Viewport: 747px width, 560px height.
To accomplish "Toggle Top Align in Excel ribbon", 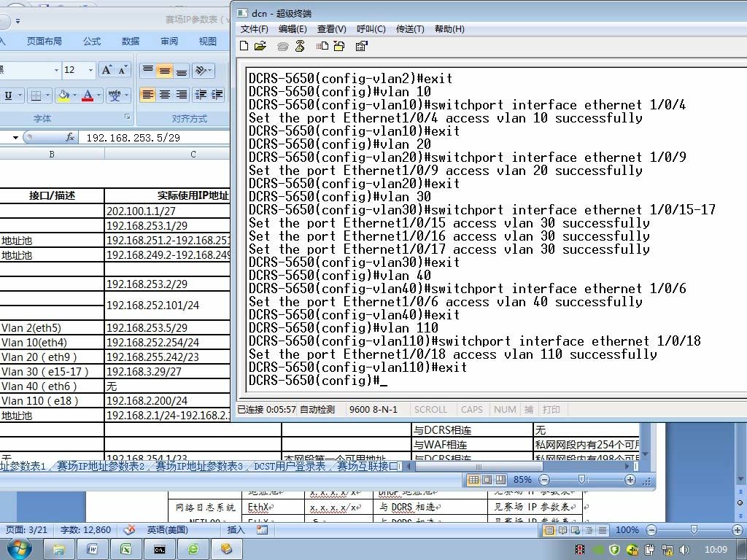I will point(148,71).
